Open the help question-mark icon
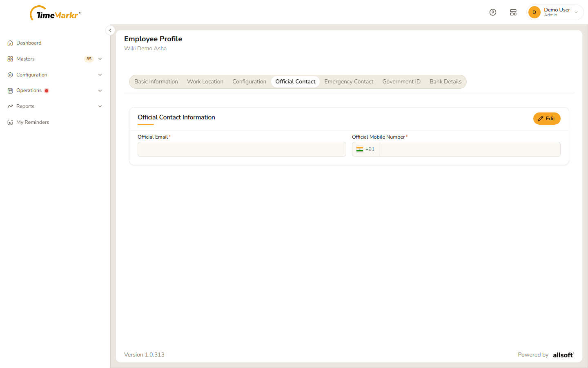Image resolution: width=588 pixels, height=368 pixels. pos(493,12)
